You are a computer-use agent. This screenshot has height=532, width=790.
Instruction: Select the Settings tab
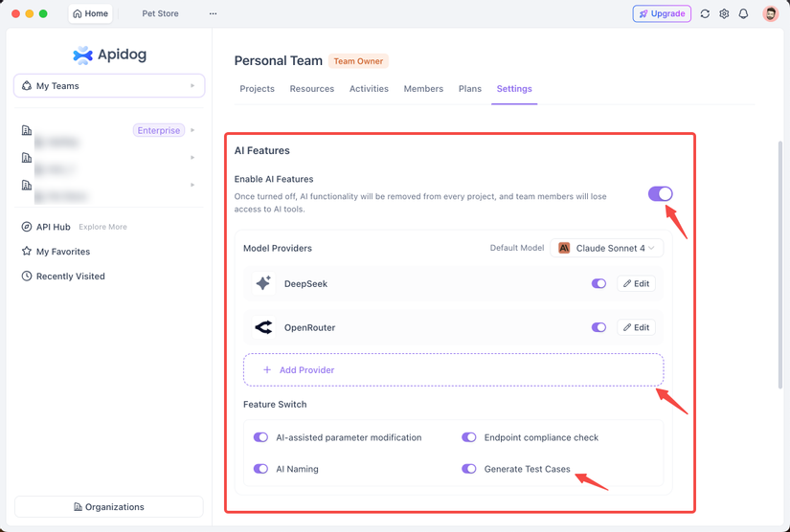coord(514,89)
